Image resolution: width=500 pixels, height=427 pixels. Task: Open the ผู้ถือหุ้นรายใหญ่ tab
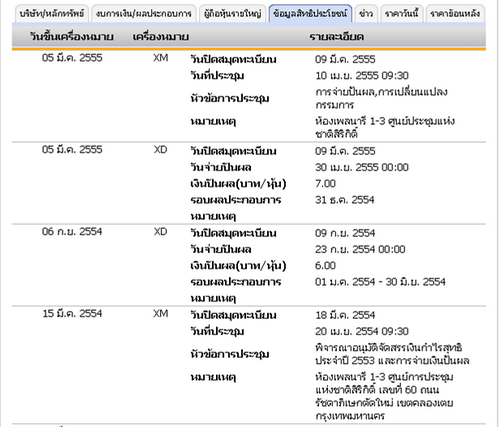(232, 13)
